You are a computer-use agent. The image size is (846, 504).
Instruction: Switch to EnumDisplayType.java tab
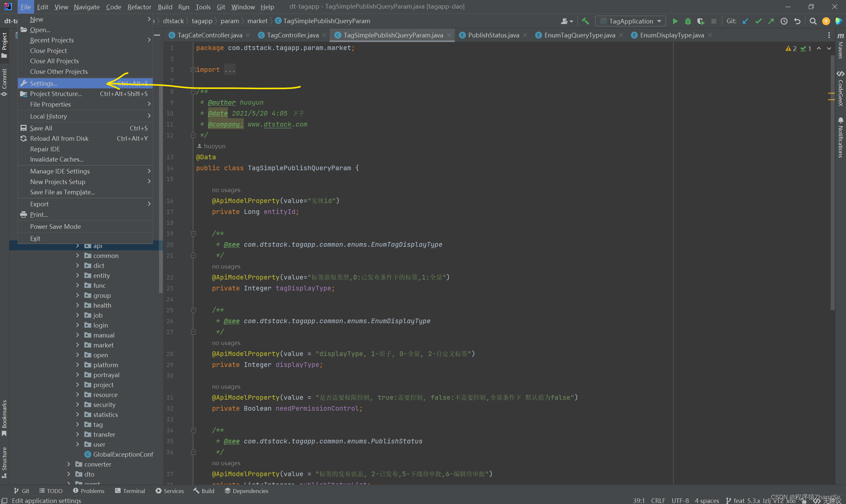coord(671,35)
